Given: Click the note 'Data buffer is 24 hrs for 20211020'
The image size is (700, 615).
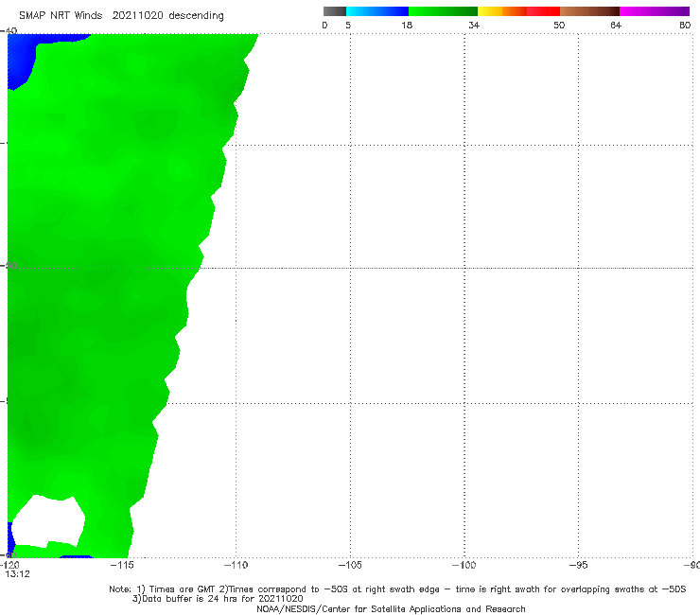Looking at the screenshot, I should coord(218,599).
